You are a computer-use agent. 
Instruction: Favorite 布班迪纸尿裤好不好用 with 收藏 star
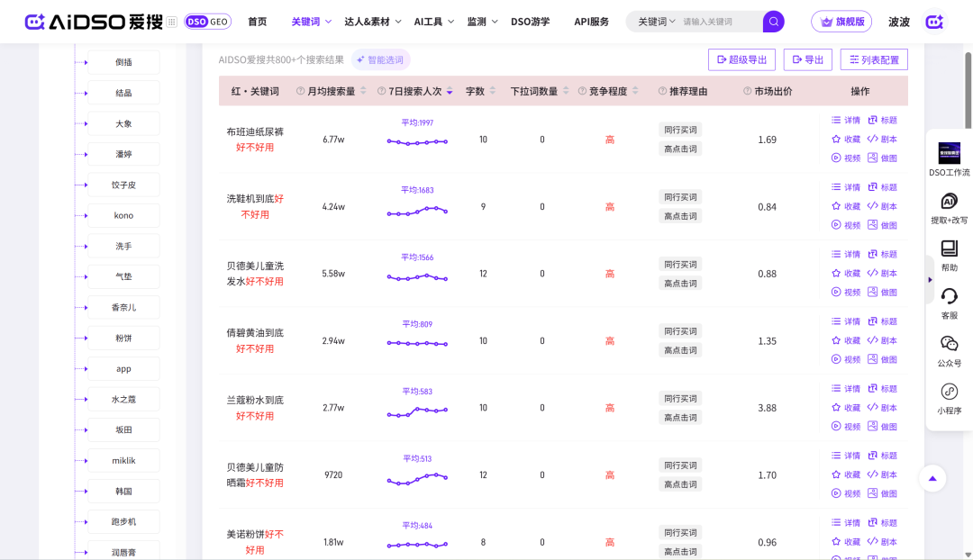tap(846, 139)
